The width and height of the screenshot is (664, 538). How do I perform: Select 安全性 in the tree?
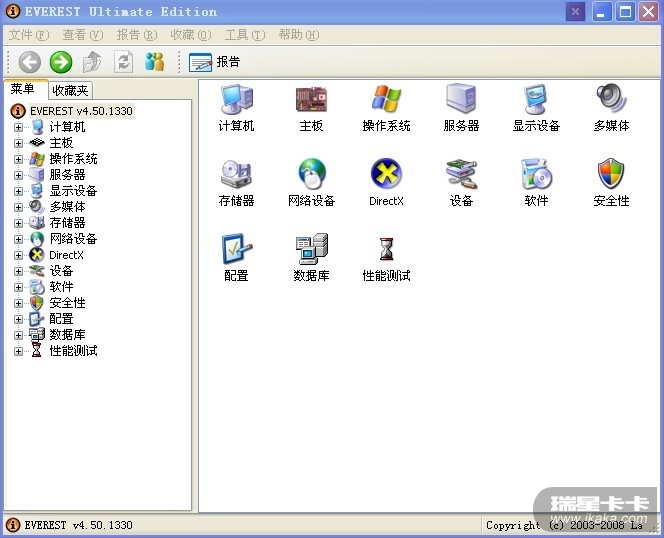67,303
